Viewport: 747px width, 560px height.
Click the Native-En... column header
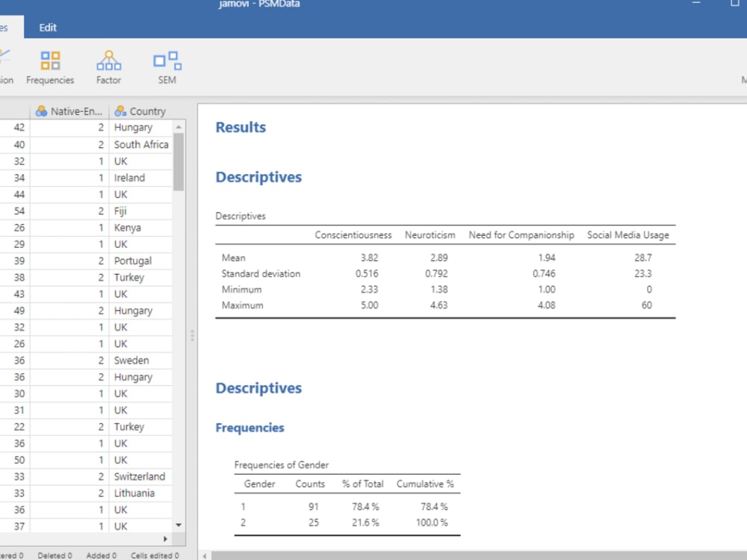click(x=69, y=111)
